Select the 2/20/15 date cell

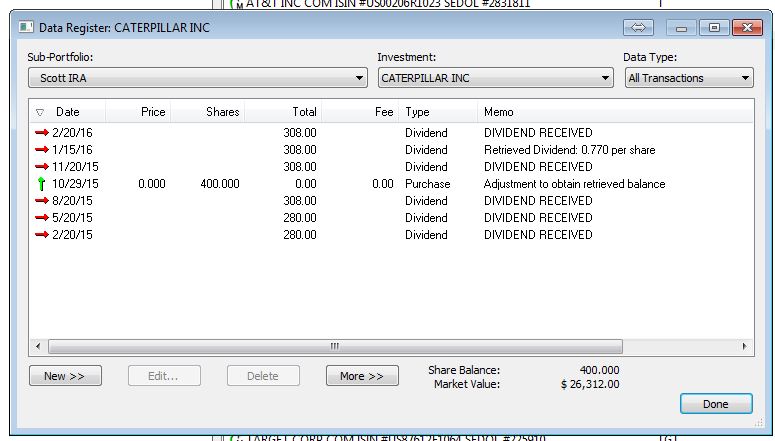click(72, 234)
